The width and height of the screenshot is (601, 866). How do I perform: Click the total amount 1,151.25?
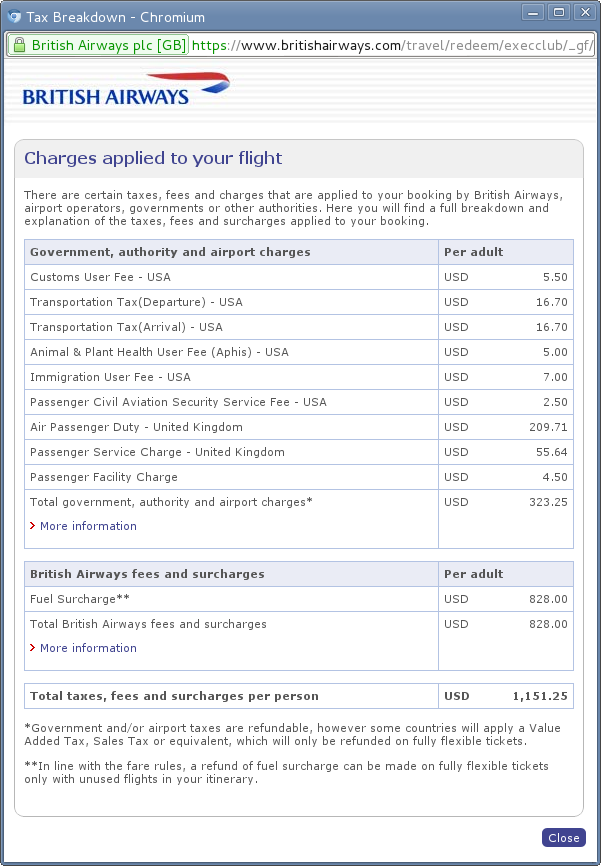539,696
